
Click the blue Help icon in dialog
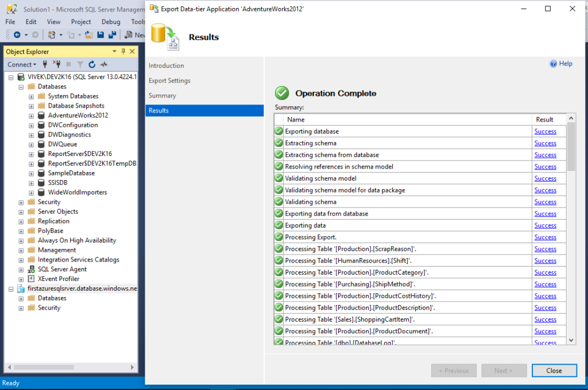(x=554, y=64)
